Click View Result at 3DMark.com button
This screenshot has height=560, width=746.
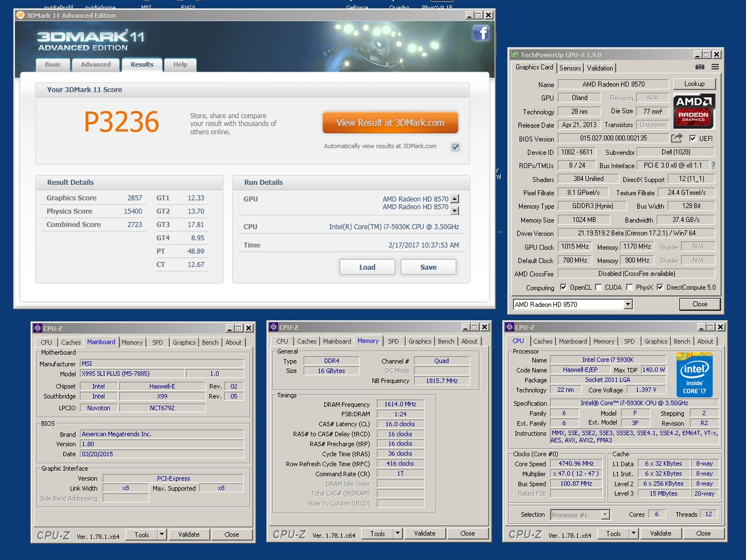click(x=390, y=123)
